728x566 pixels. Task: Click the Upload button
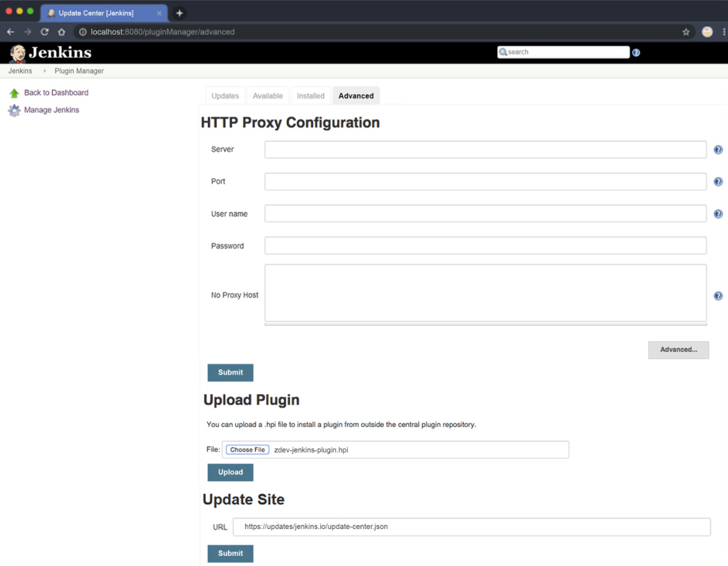pos(230,473)
